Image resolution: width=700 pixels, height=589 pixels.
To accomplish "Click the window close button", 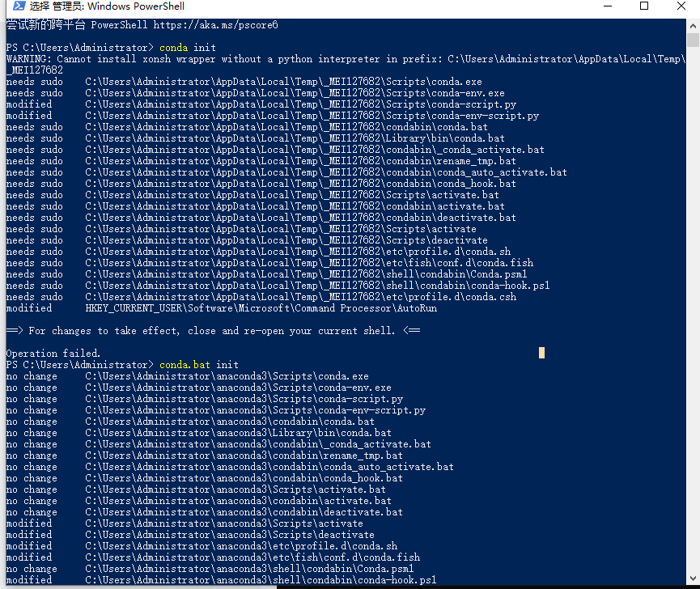I will pos(682,6).
